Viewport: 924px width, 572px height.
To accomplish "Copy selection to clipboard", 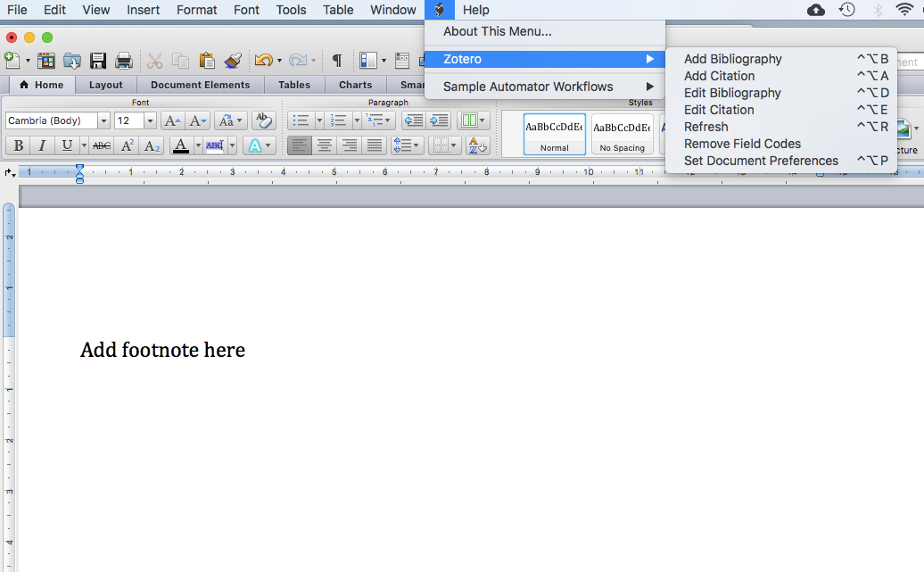I will 180,60.
